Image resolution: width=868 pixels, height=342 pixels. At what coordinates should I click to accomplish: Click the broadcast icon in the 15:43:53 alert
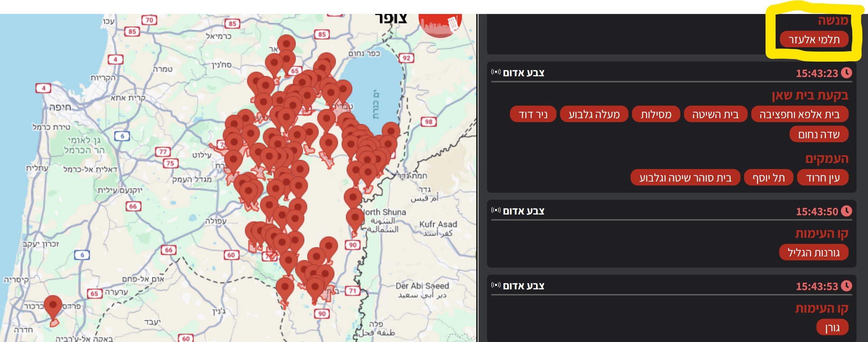(496, 285)
